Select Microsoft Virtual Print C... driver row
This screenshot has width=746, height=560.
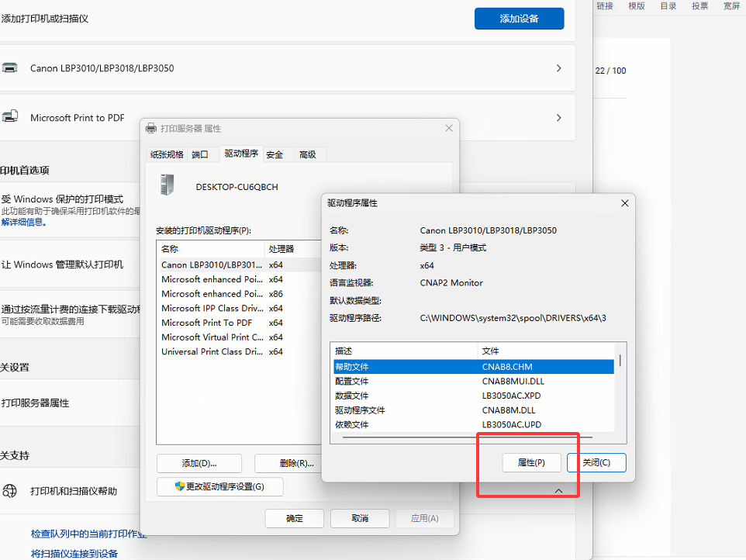[x=240, y=337]
